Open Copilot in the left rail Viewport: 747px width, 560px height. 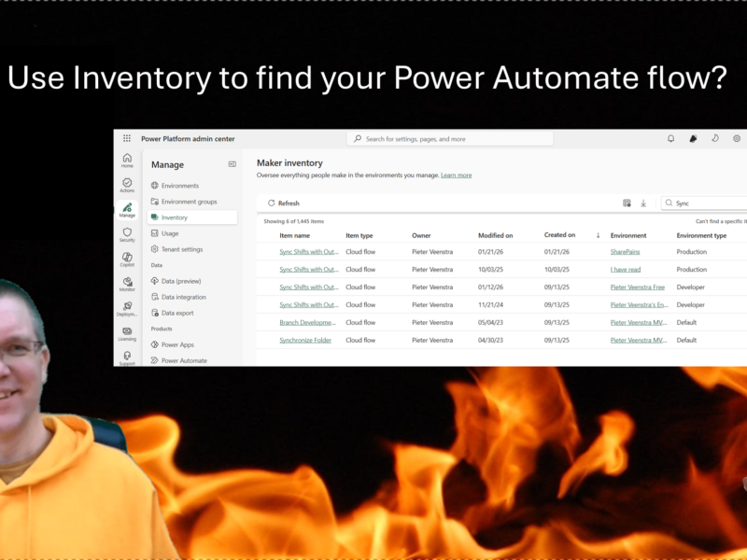pyautogui.click(x=127, y=259)
